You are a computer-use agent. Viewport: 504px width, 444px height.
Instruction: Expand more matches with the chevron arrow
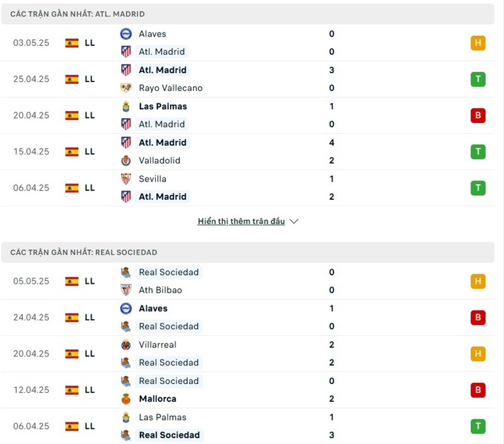coord(294,221)
